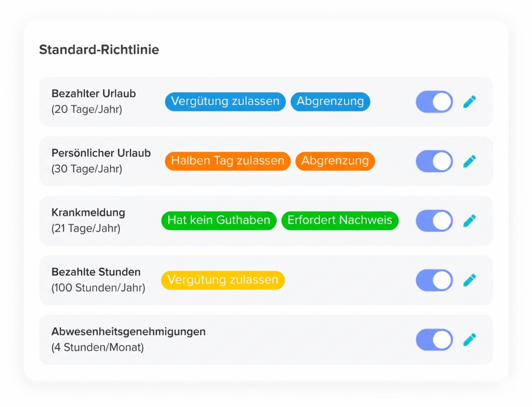The height and width of the screenshot is (407, 532).
Task: Select 'Halben Tag zulassen' orange tag
Action: (x=228, y=161)
